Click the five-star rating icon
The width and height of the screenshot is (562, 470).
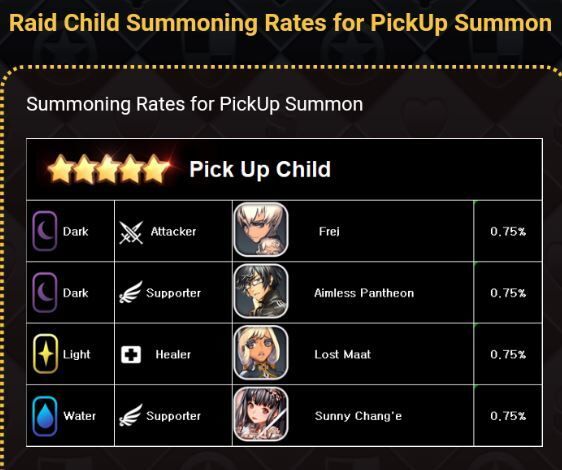pyautogui.click(x=109, y=168)
